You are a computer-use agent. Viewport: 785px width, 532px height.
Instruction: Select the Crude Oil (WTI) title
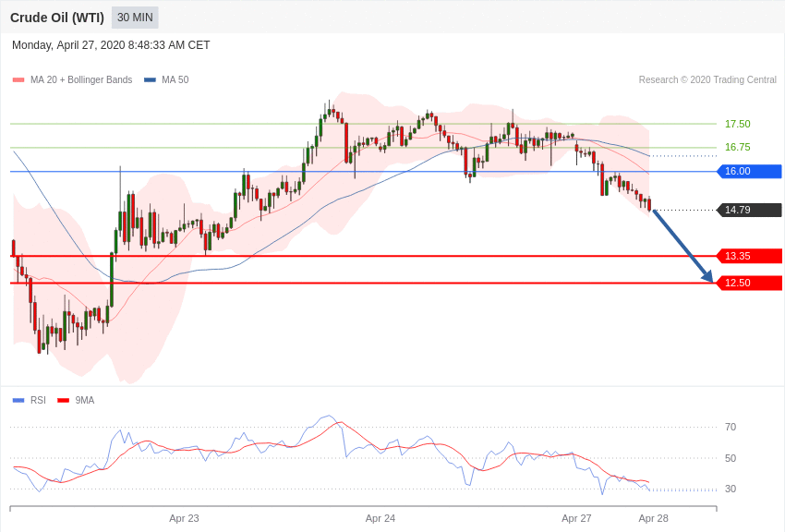coord(57,18)
